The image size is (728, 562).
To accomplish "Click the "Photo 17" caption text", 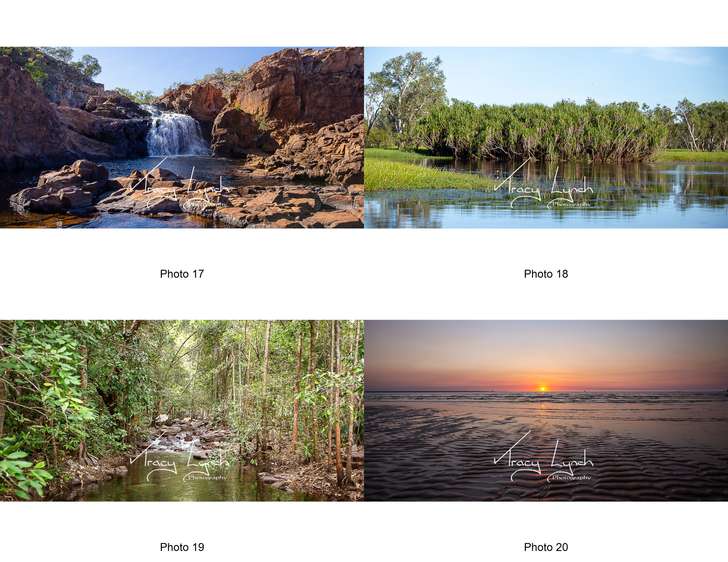I will pyautogui.click(x=182, y=274).
